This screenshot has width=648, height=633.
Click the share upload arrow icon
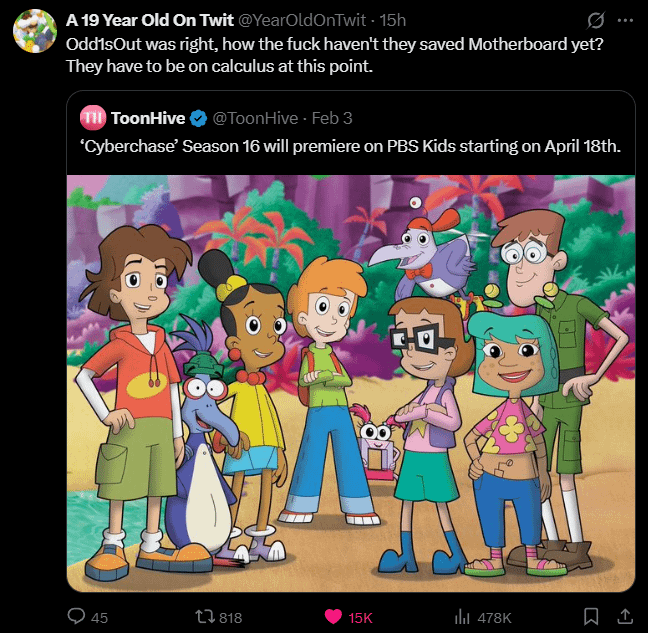(625, 616)
